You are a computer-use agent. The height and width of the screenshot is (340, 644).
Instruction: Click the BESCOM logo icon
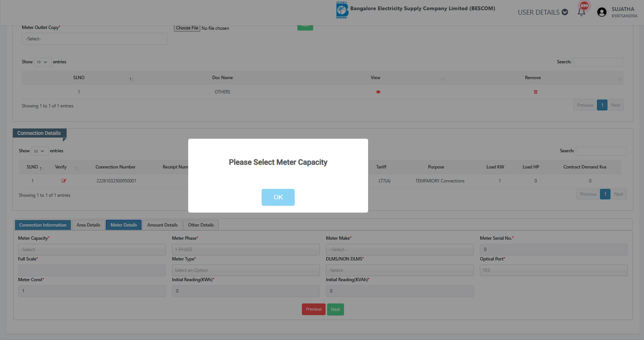coord(342,10)
